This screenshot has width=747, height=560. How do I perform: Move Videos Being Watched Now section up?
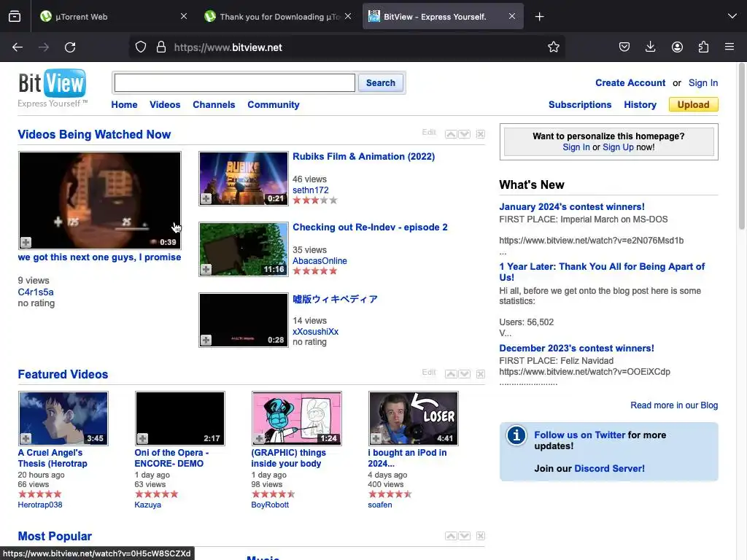451,134
